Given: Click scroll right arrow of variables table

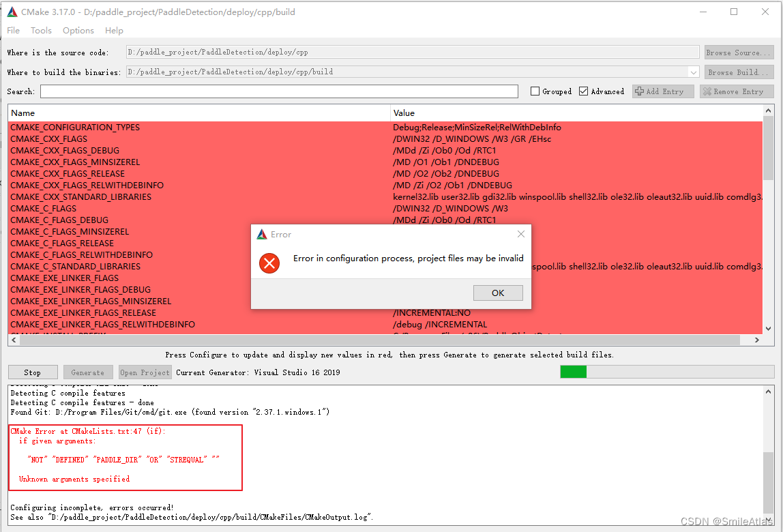Looking at the screenshot, I should click(x=757, y=340).
